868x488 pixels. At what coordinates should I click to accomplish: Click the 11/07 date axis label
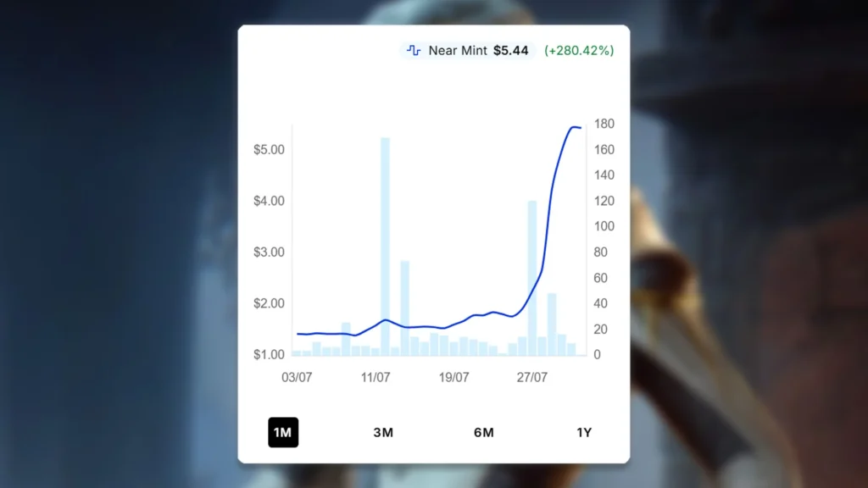click(376, 377)
